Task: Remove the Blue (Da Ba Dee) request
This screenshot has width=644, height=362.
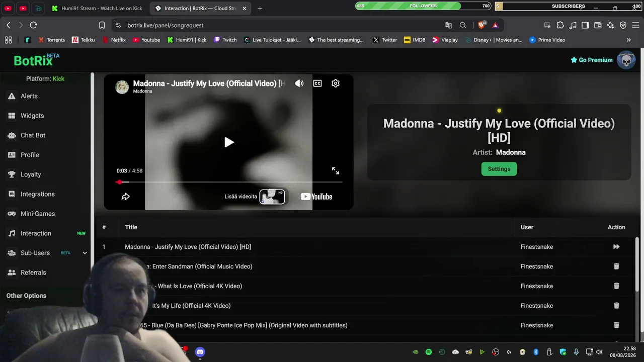Action: 616,325
